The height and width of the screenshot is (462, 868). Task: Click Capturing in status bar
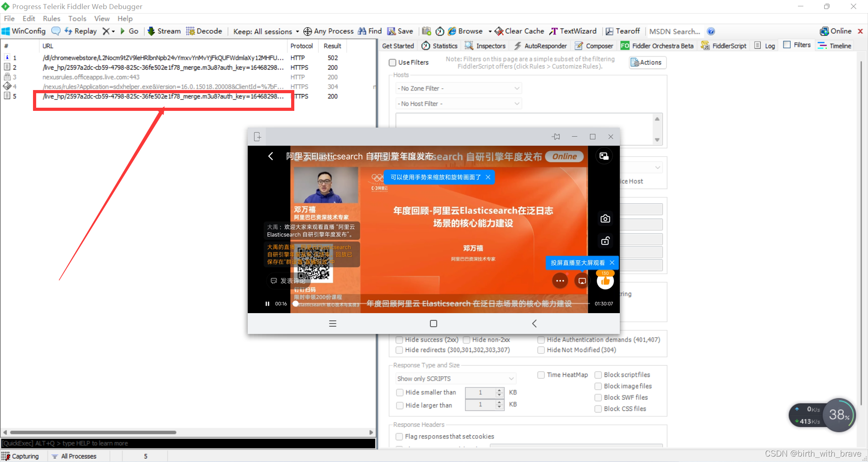[x=20, y=456]
